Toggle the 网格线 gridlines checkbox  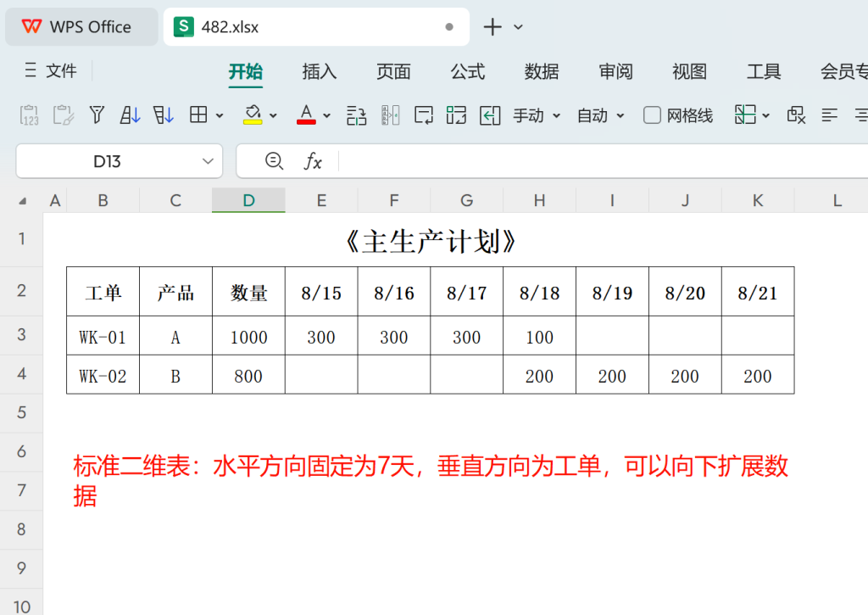tap(652, 115)
